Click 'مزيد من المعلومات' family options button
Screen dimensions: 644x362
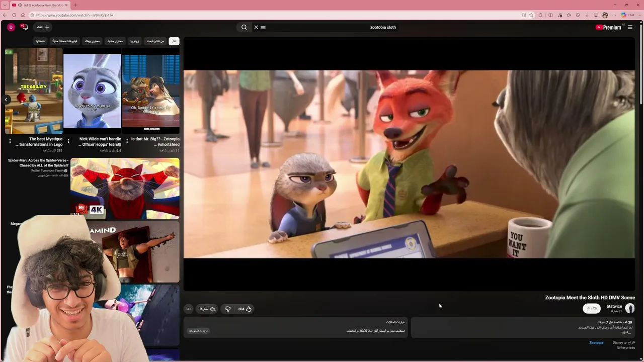point(198,331)
